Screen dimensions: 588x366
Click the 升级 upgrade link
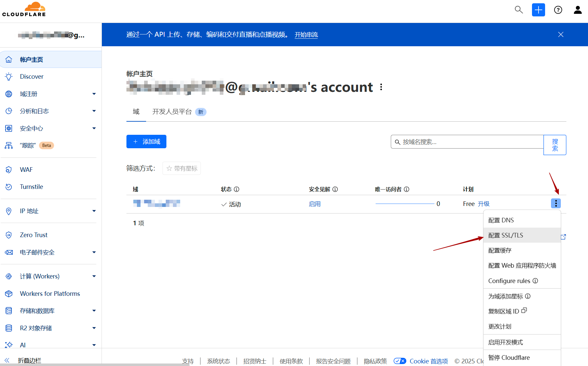click(484, 204)
